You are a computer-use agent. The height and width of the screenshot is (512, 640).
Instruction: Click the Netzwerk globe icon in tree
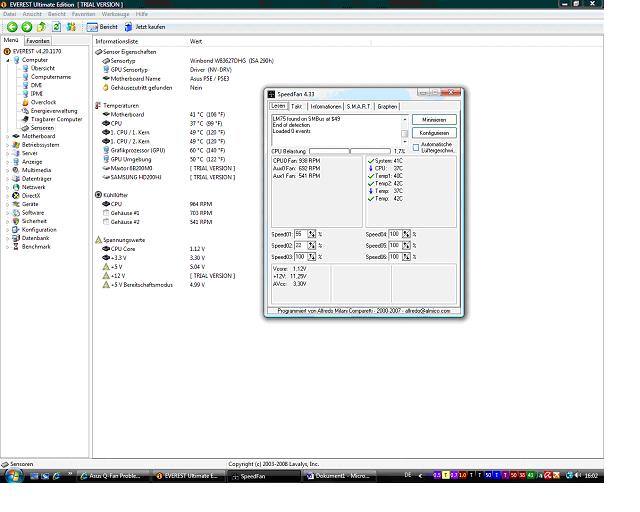coord(16,187)
